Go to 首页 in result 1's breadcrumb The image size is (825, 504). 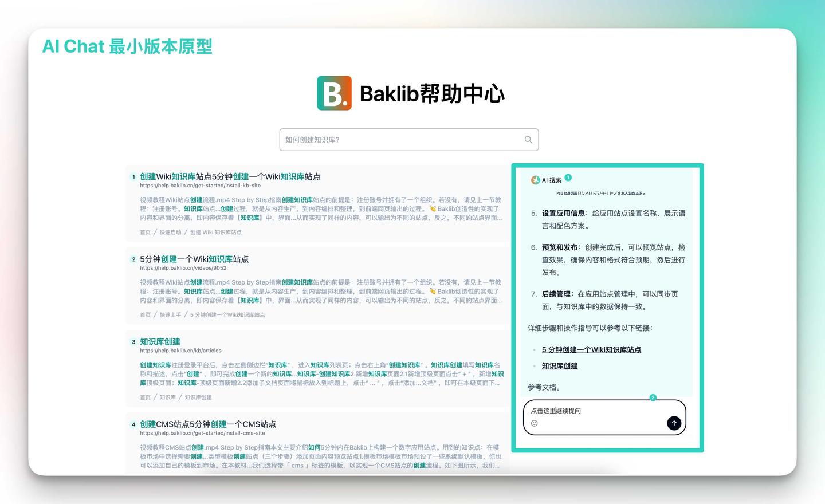pyautogui.click(x=145, y=233)
